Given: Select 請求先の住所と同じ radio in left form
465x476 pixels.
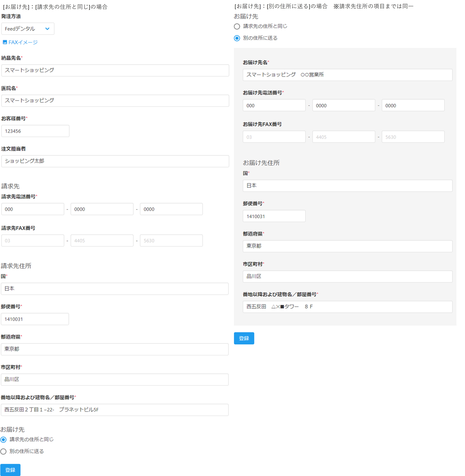Looking at the screenshot, I should [3, 440].
